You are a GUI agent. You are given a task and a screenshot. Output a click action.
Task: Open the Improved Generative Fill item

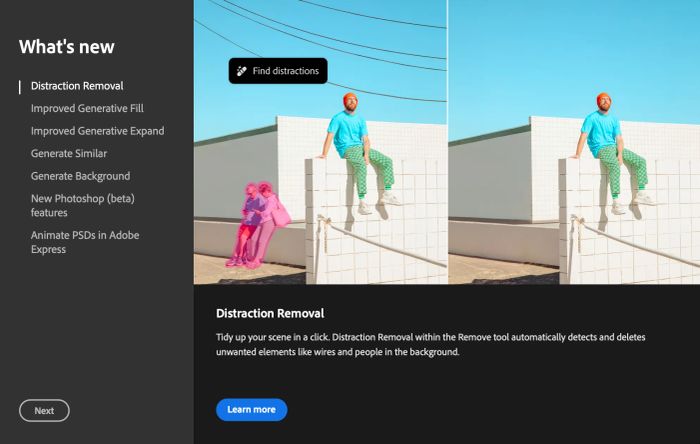point(87,108)
